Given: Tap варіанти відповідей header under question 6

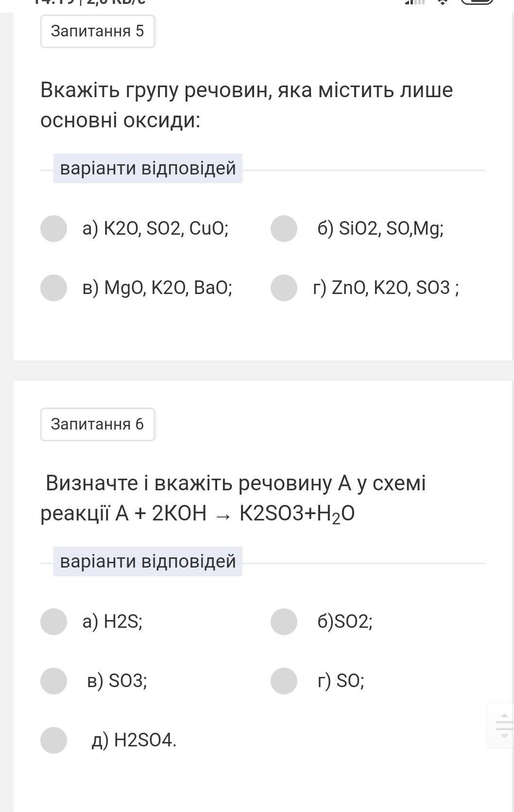Looking at the screenshot, I should coord(148,561).
